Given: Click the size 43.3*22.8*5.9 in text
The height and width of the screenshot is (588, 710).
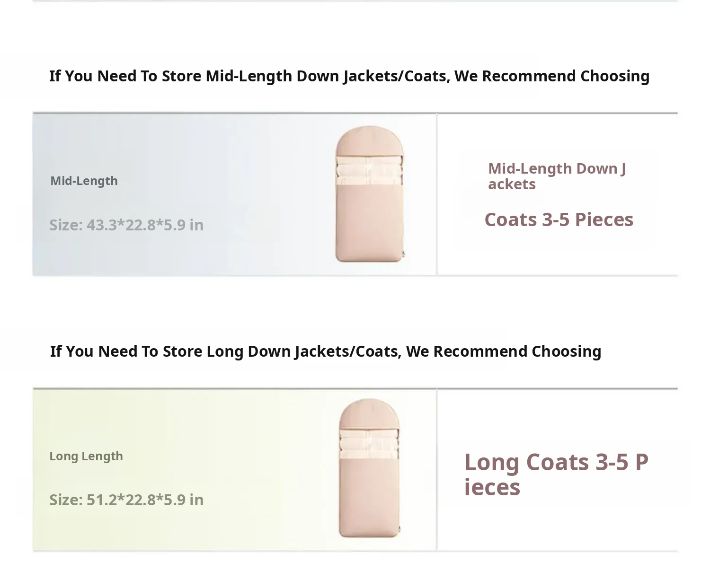Looking at the screenshot, I should click(126, 225).
